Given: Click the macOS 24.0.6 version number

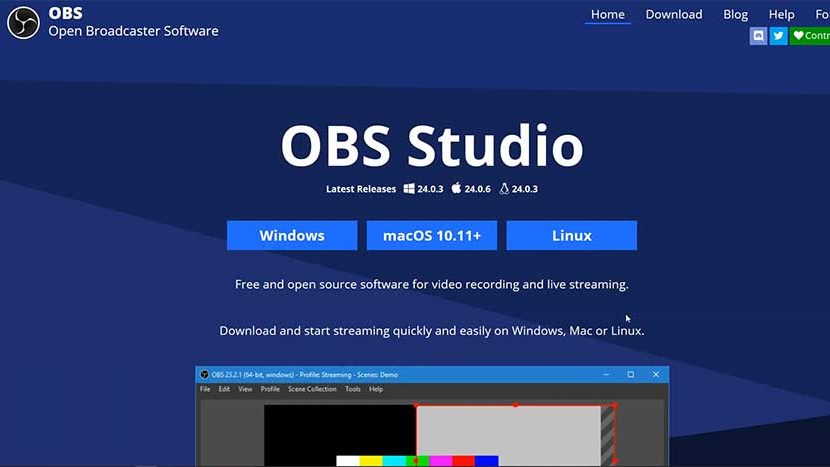Looking at the screenshot, I should coord(477,189).
